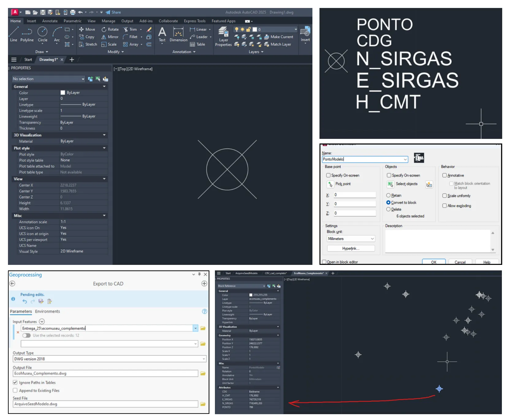Open Layer Properties manager
The image size is (512, 420).
click(x=223, y=36)
